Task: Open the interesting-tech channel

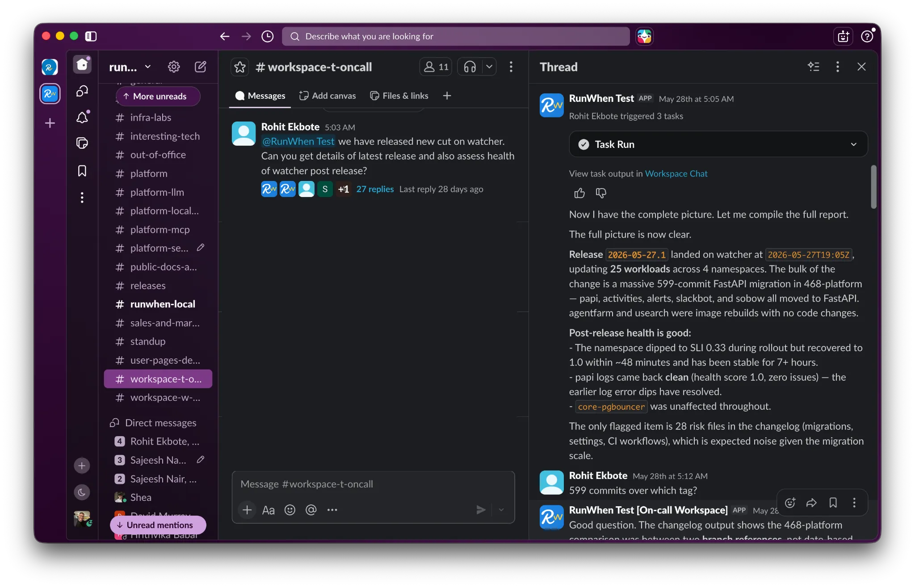Action: [x=158, y=136]
